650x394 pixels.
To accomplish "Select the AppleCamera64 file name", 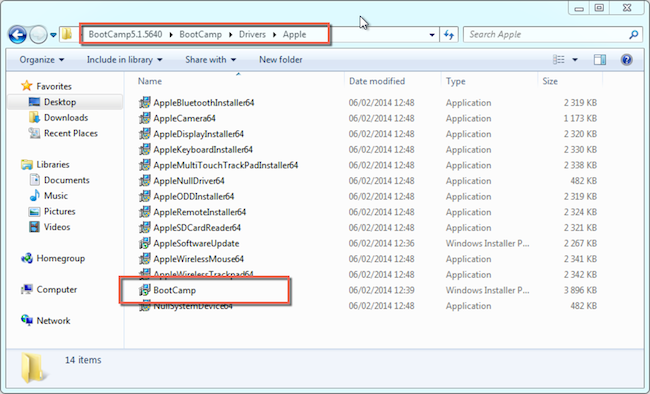I will pyautogui.click(x=184, y=118).
